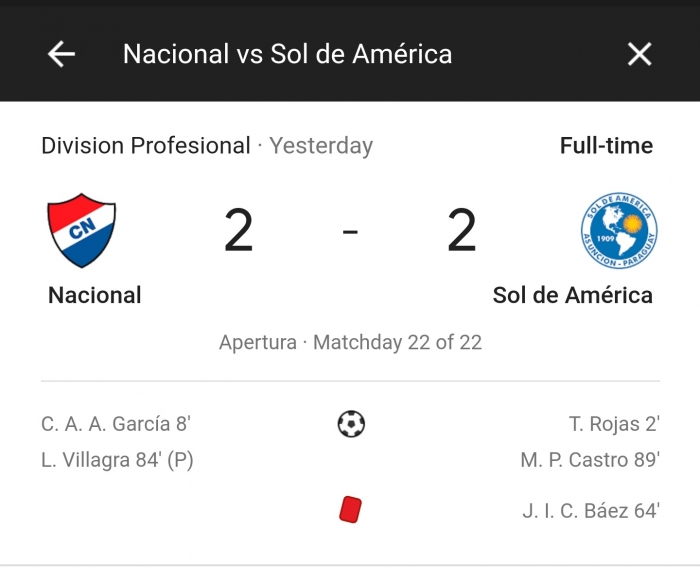Select scorer T. Rojas 2'
Image resolution: width=700 pixels, height=580 pixels.
[614, 424]
